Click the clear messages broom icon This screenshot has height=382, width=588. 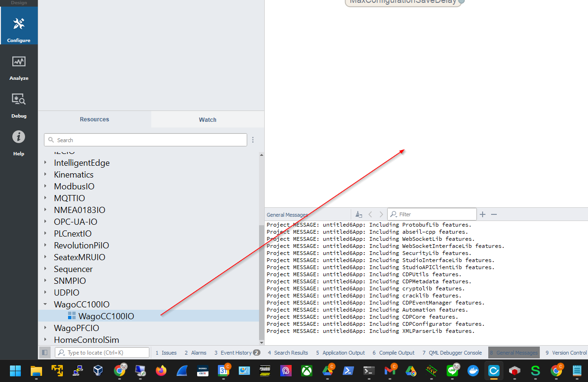(359, 214)
